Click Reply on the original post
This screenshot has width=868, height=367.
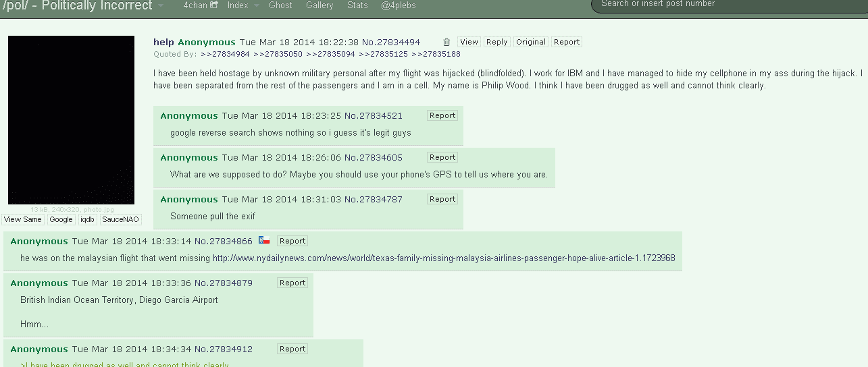497,42
